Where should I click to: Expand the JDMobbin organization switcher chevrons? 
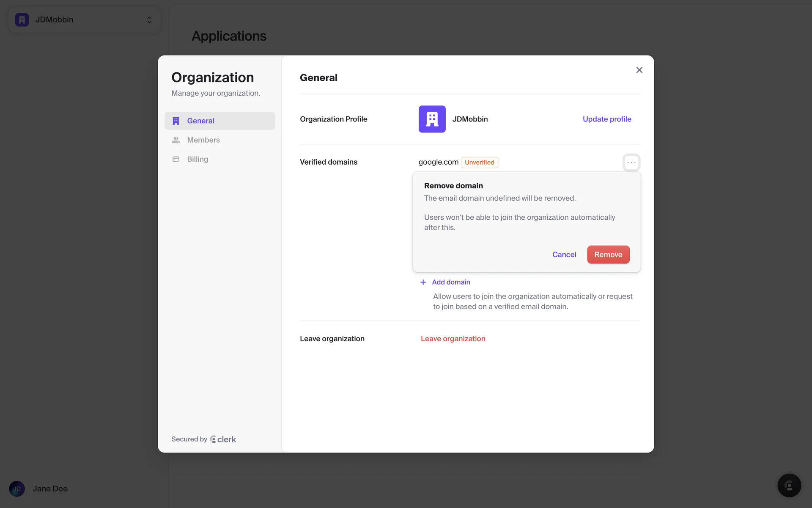[x=149, y=20]
